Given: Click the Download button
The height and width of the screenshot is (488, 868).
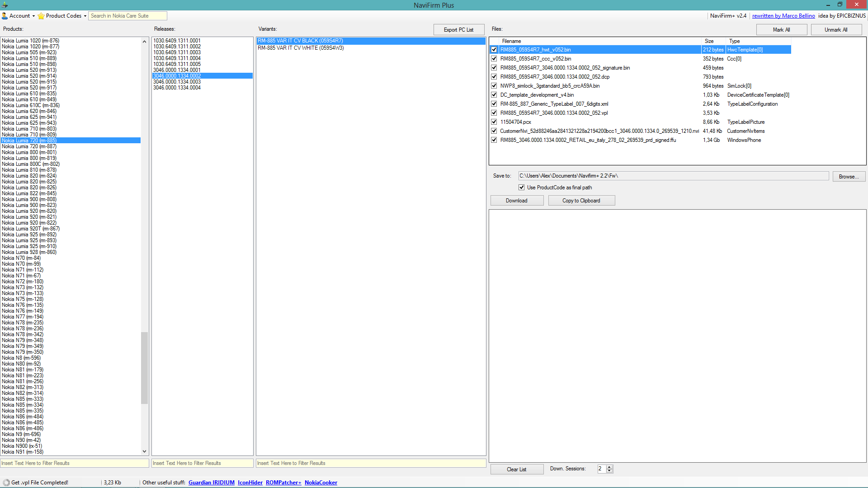Looking at the screenshot, I should pyautogui.click(x=517, y=201).
